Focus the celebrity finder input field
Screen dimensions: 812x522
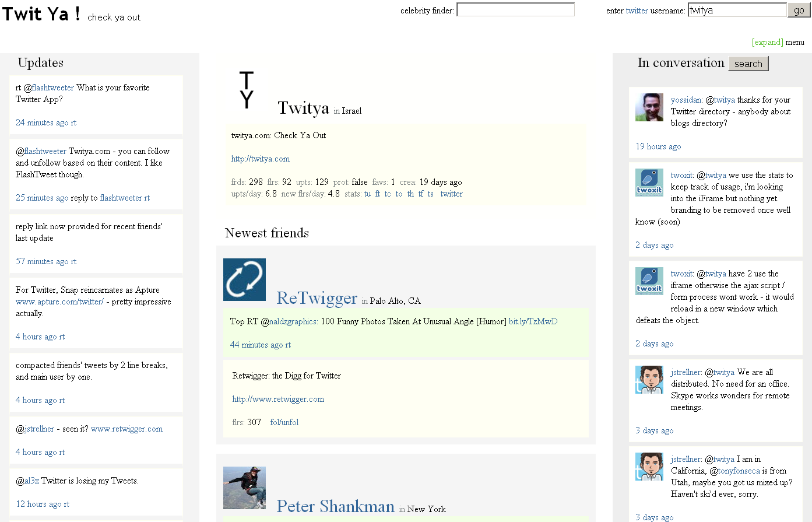[515, 10]
